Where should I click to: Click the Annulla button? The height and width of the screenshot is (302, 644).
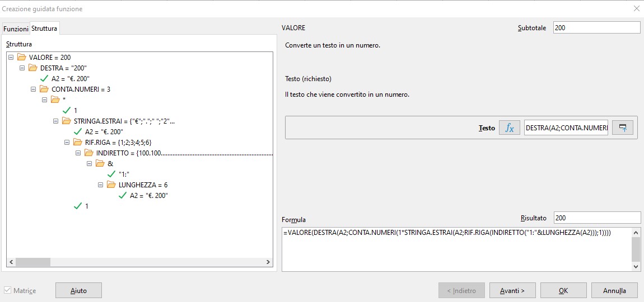pyautogui.click(x=614, y=290)
